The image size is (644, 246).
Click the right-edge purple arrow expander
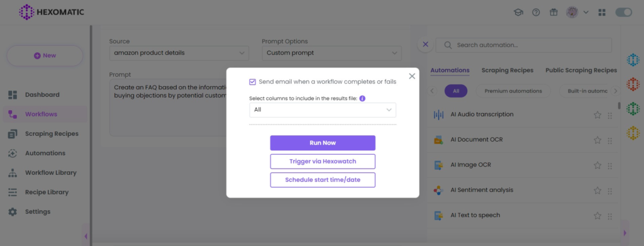click(x=625, y=233)
